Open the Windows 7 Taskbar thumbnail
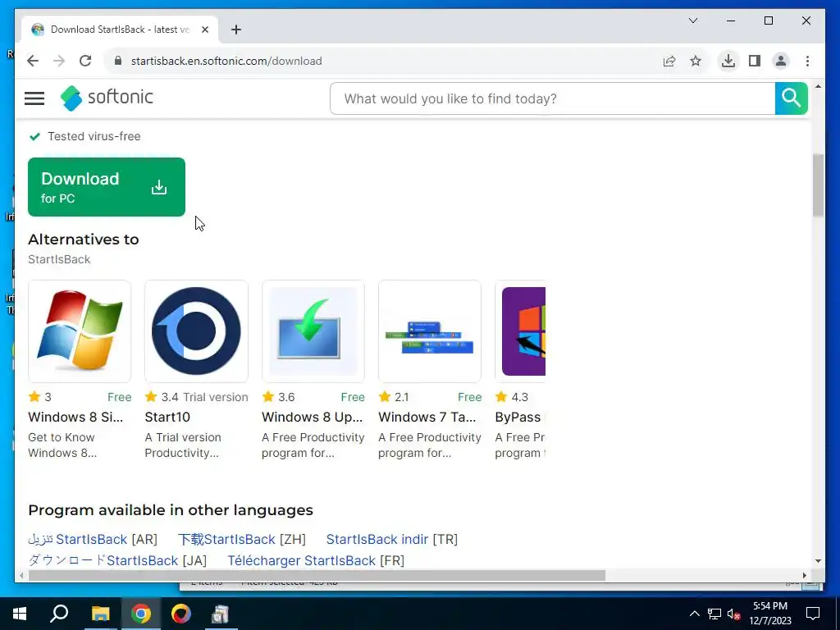The width and height of the screenshot is (840, 630). [430, 331]
